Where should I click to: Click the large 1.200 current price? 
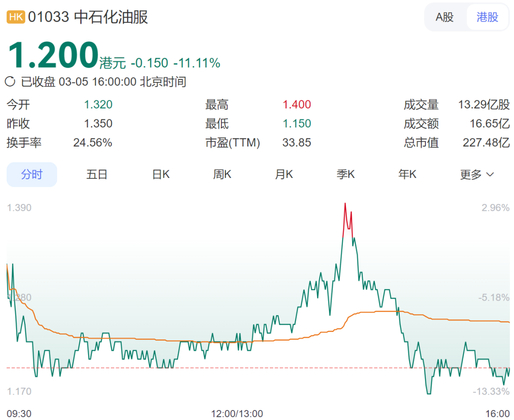pyautogui.click(x=53, y=55)
